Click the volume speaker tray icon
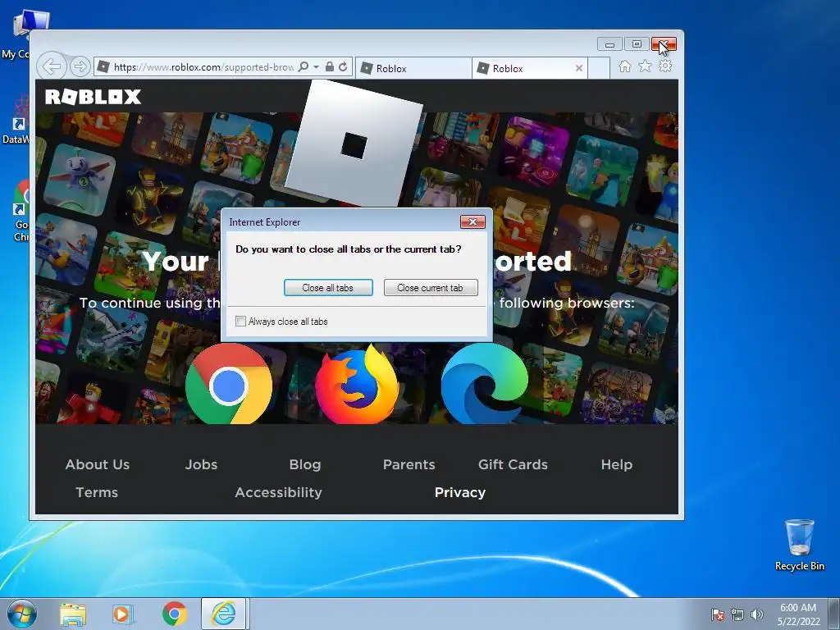Viewport: 840px width, 630px height. pos(757,614)
